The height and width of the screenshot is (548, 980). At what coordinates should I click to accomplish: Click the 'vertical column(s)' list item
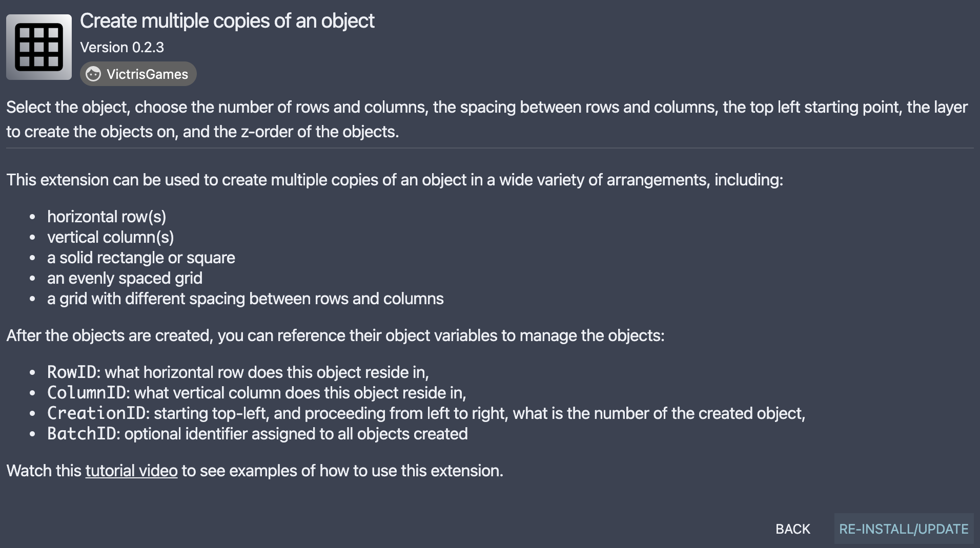[111, 237]
